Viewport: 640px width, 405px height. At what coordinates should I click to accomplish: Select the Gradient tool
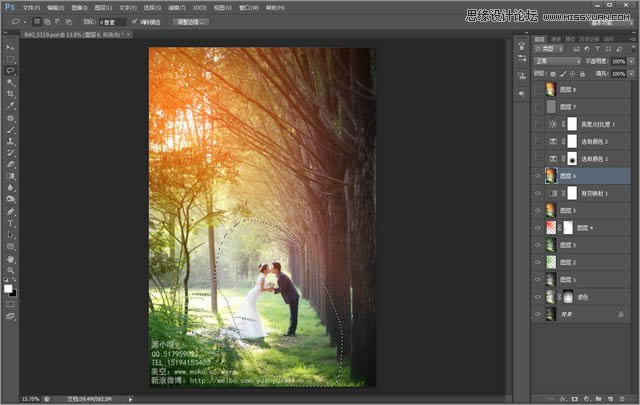[x=11, y=176]
